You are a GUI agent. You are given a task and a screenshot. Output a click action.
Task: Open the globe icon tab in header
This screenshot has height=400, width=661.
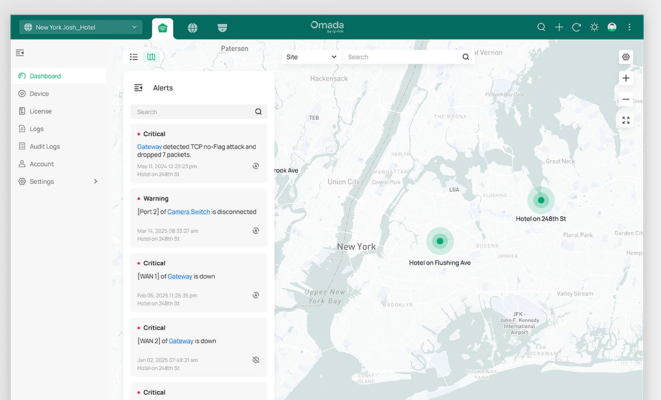point(192,28)
